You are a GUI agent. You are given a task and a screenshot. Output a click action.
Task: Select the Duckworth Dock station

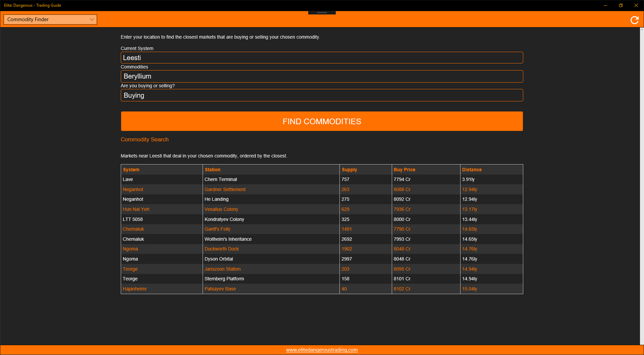coord(222,249)
